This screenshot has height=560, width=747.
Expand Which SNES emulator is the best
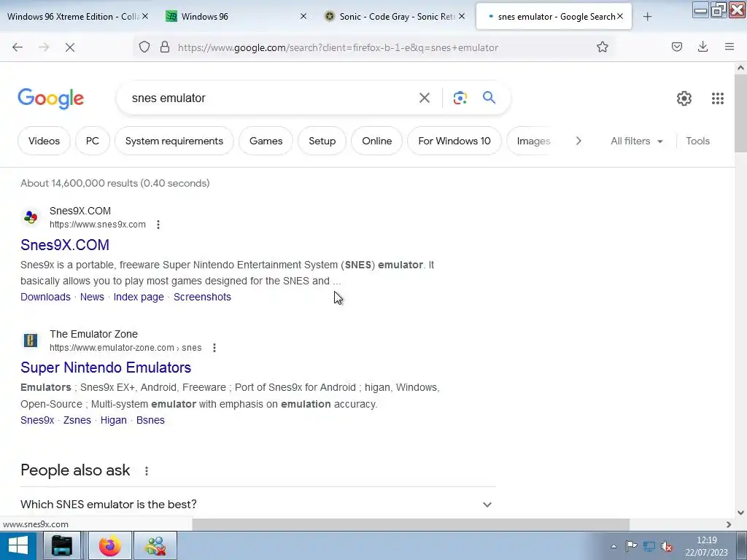[258, 505]
